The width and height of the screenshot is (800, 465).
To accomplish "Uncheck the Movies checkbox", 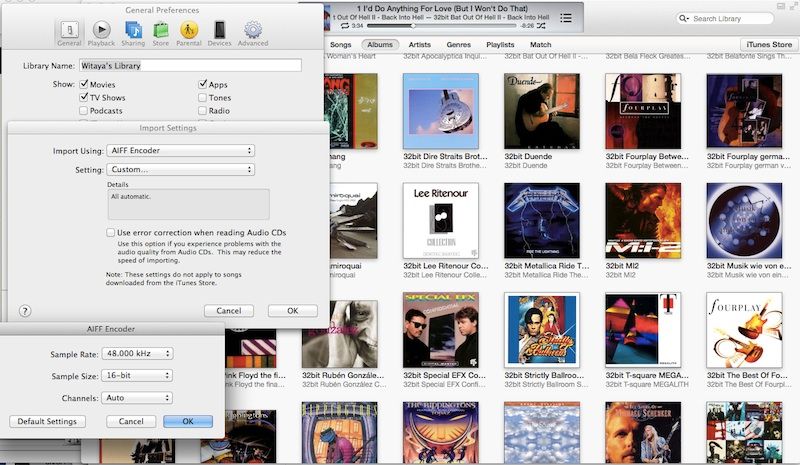I will [x=84, y=85].
